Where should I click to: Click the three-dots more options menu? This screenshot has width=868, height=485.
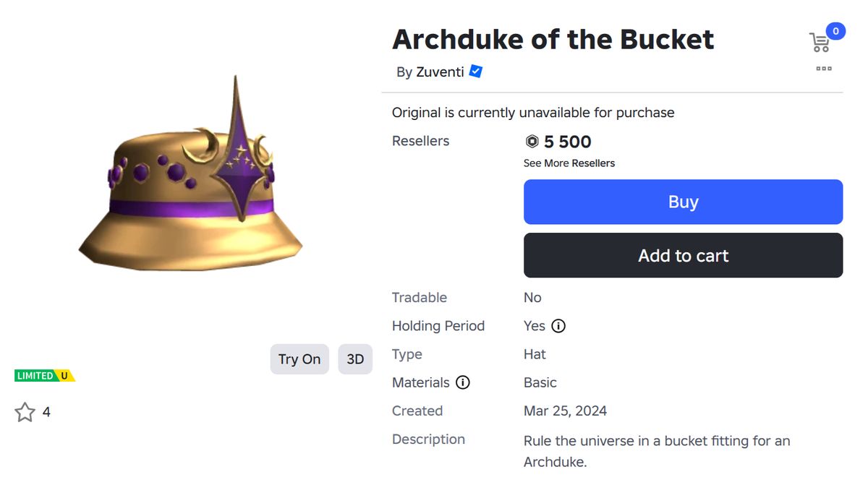pos(824,69)
